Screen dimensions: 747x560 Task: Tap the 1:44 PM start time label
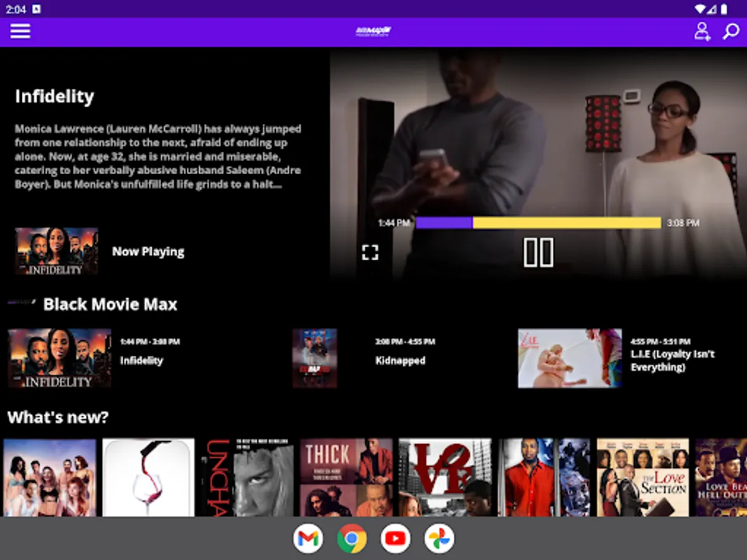393,223
